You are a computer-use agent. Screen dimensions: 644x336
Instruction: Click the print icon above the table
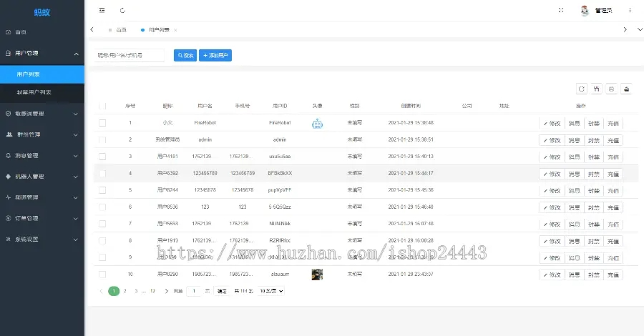tap(612, 89)
